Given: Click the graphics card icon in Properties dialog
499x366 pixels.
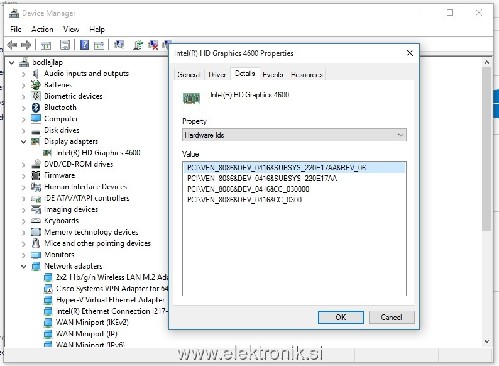Looking at the screenshot, I should click(x=191, y=98).
